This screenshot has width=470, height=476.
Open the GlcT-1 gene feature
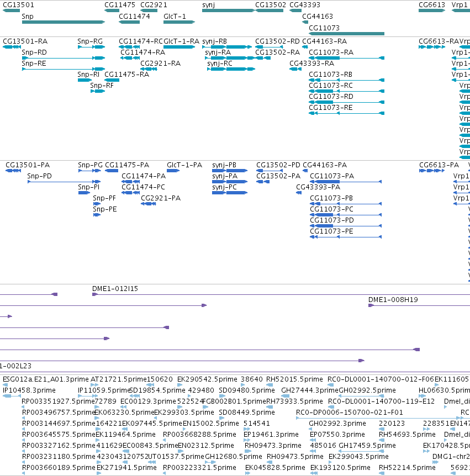coord(179,22)
